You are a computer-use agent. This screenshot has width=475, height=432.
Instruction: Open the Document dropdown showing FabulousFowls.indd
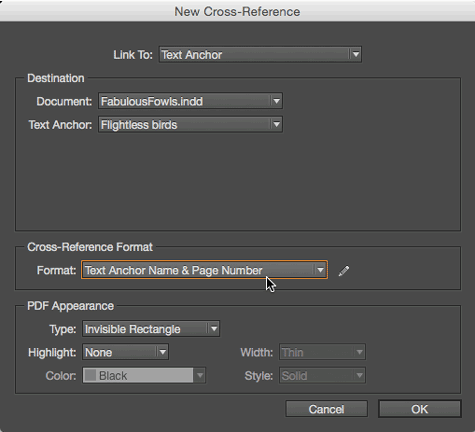point(190,101)
